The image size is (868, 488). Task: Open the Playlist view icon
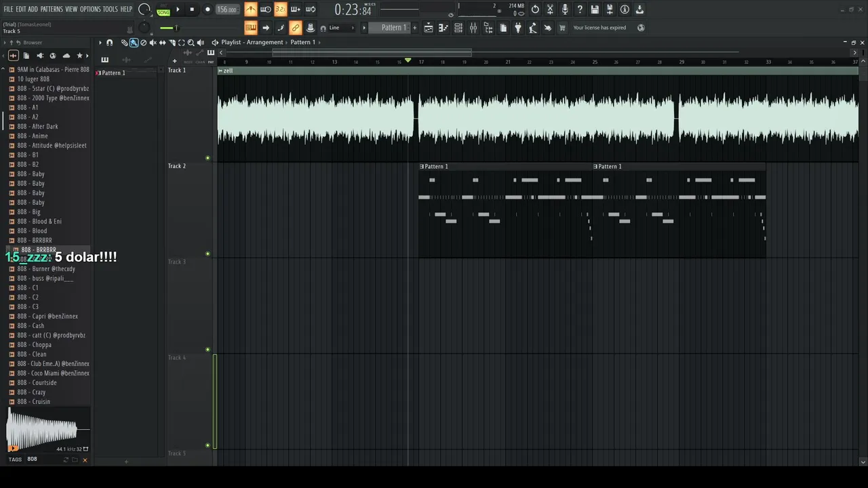pyautogui.click(x=429, y=28)
